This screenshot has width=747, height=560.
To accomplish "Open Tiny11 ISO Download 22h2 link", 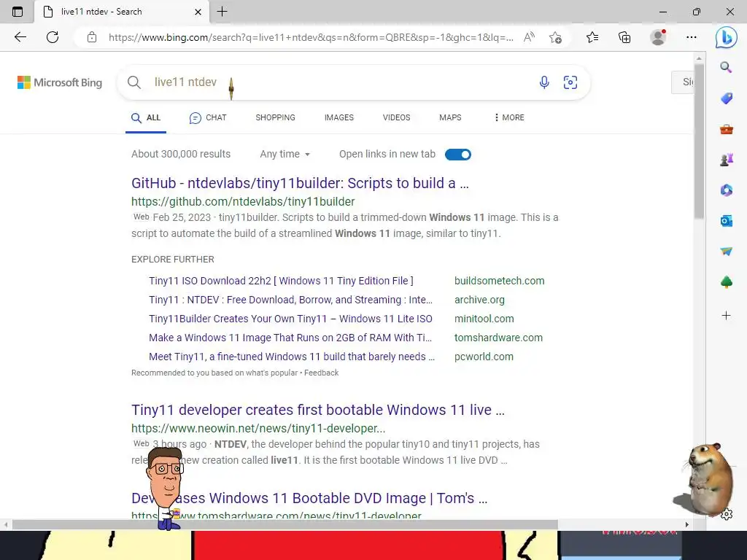I will pyautogui.click(x=281, y=281).
